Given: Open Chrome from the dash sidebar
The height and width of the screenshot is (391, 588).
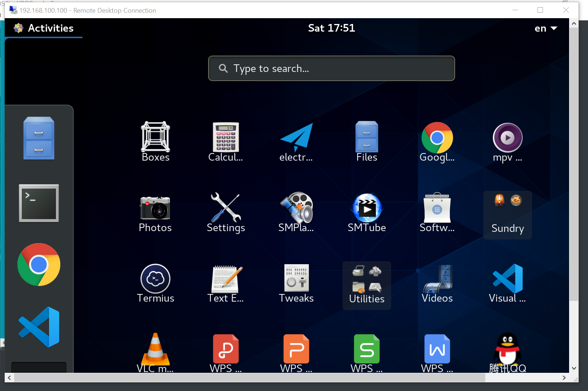Looking at the screenshot, I should 39,265.
